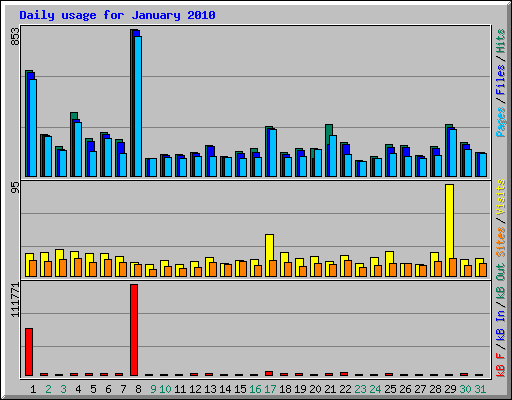Click the yellow visits bar for day 17
The image size is (512, 400).
[x=269, y=255]
